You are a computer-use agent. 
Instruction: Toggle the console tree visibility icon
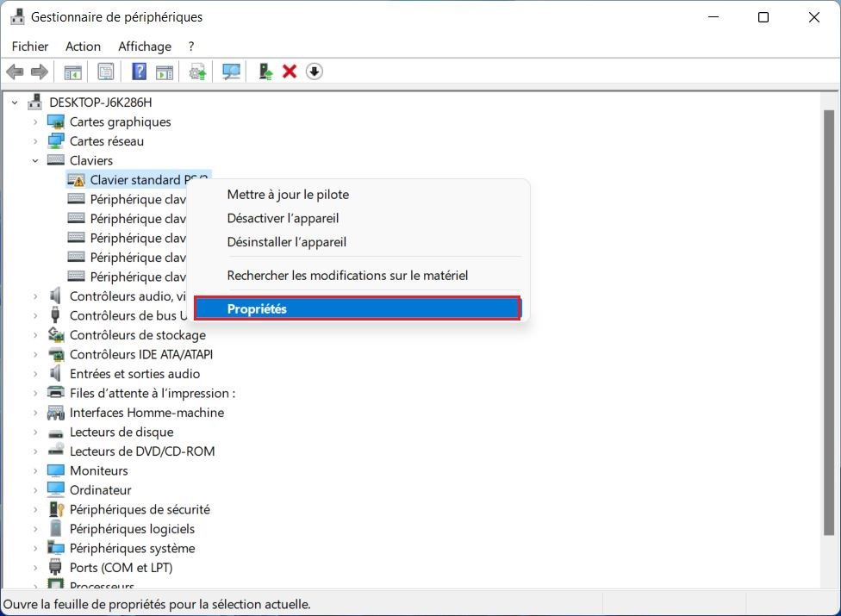tap(73, 71)
